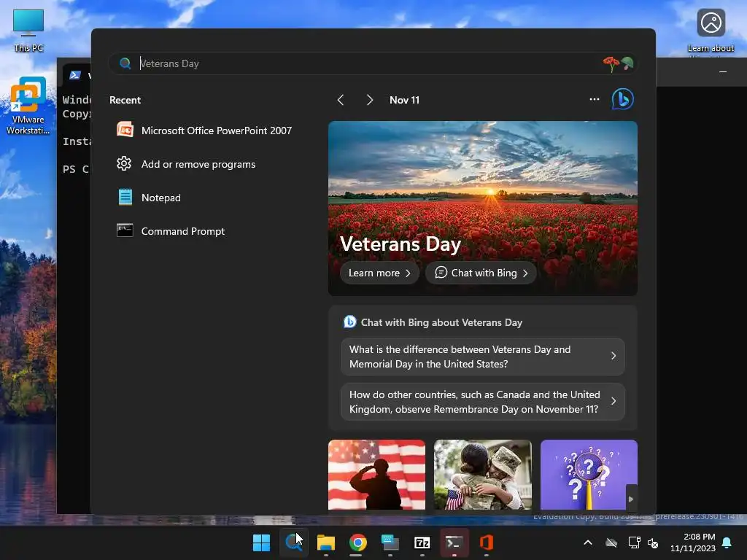Launch Notepad from recent list
Viewport: 747px width, 560px height.
coord(205,198)
